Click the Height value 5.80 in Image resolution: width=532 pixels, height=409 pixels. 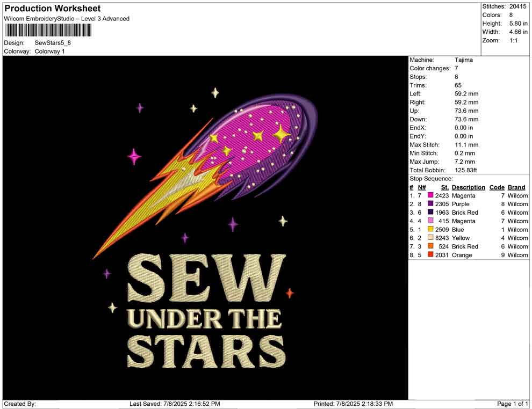(518, 24)
